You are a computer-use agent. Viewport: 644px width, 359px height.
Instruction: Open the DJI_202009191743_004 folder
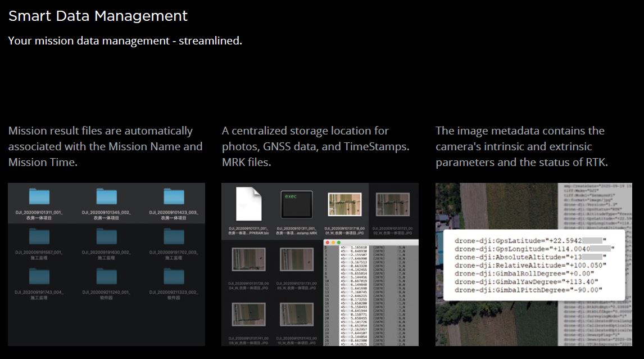click(x=39, y=276)
